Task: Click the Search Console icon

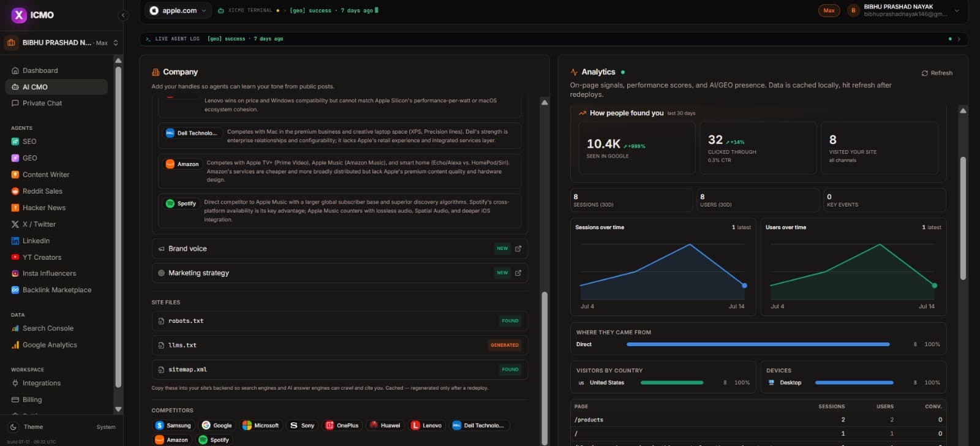Action: click(x=15, y=328)
